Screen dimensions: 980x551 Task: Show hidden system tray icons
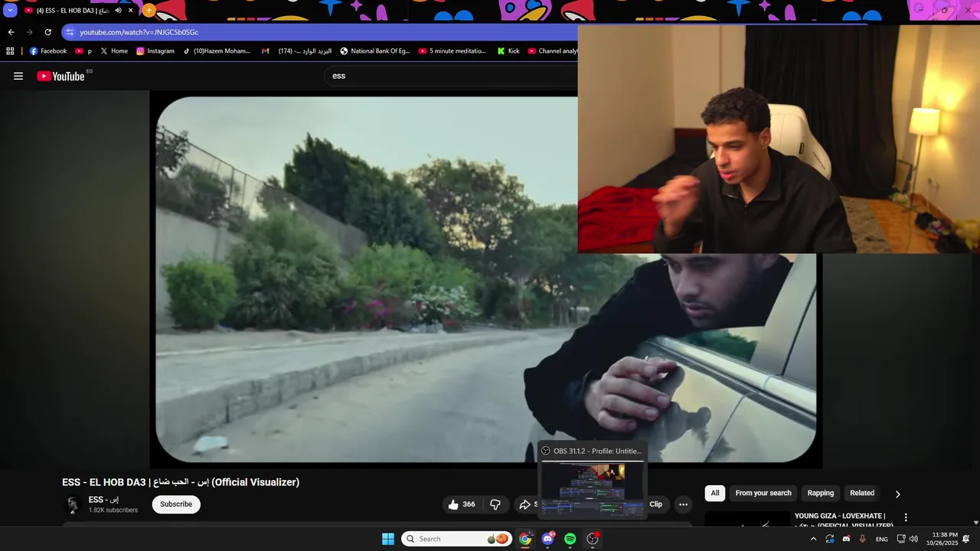(x=813, y=539)
